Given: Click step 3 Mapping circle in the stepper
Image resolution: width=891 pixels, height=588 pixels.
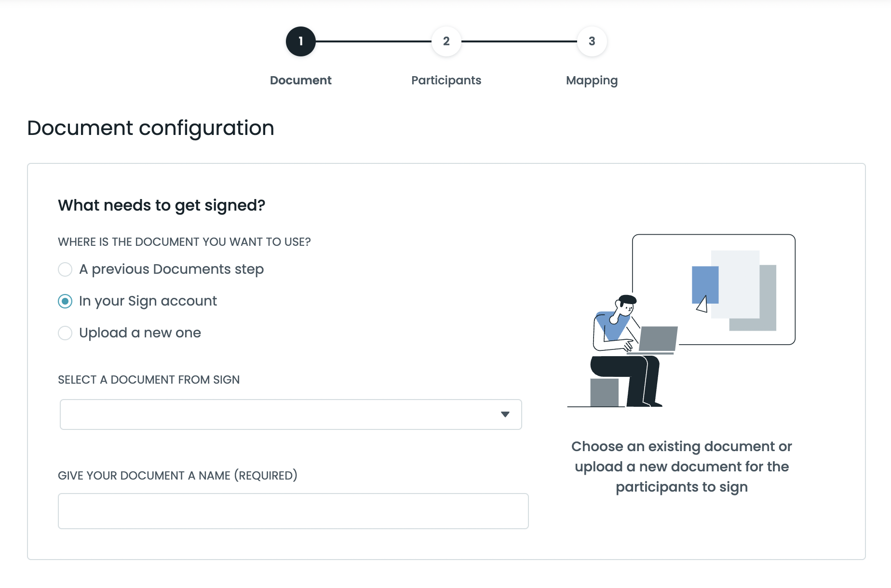Looking at the screenshot, I should click(592, 41).
